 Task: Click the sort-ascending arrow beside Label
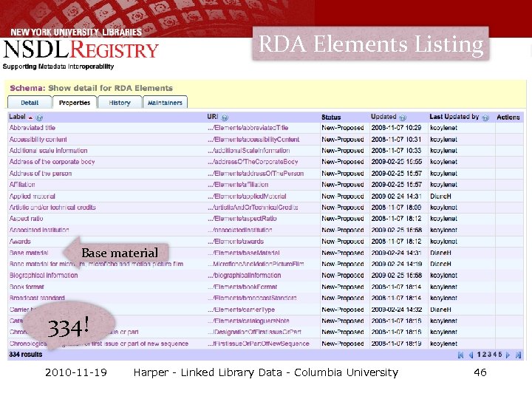point(30,117)
